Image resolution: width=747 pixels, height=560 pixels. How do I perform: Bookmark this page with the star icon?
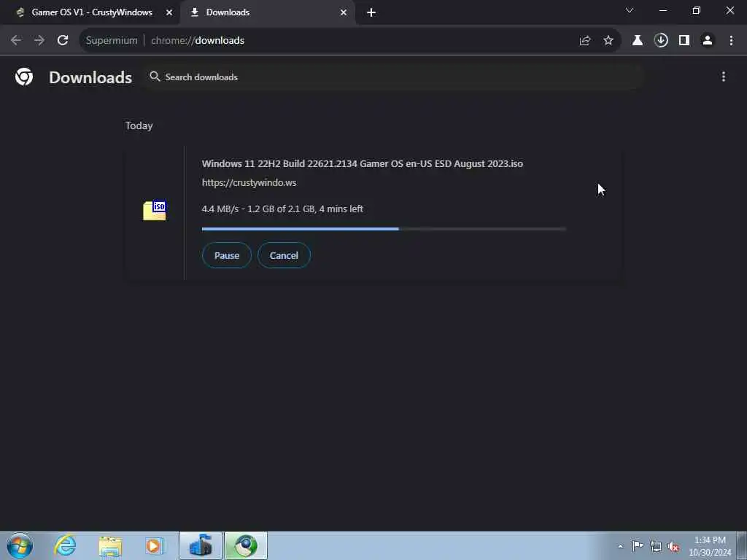608,41
